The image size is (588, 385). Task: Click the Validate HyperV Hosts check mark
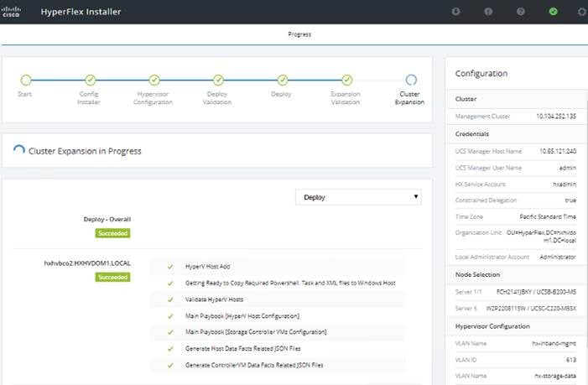tap(169, 299)
